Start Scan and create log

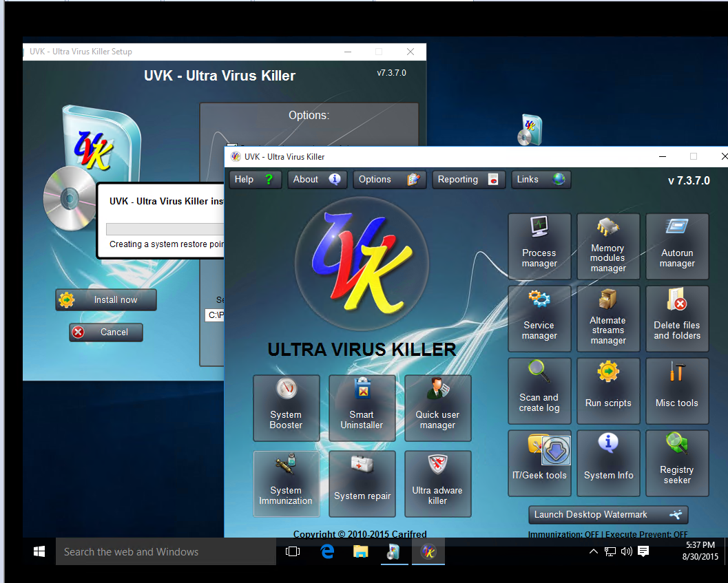[x=539, y=391]
